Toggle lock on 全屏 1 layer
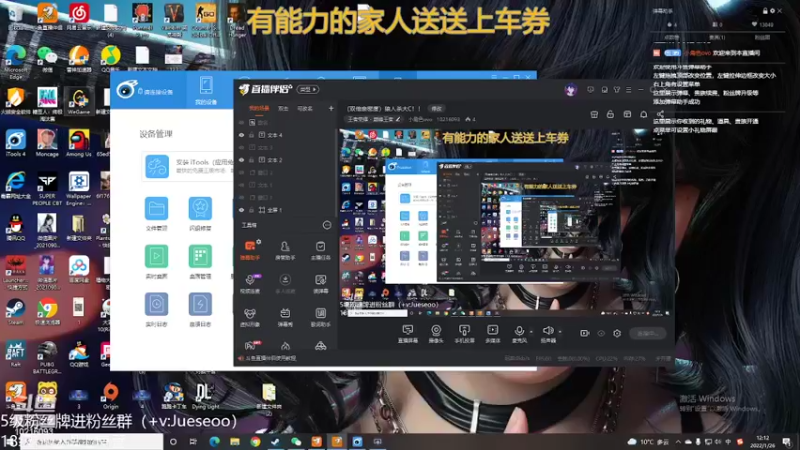Image resolution: width=800 pixels, height=450 pixels. [252, 210]
